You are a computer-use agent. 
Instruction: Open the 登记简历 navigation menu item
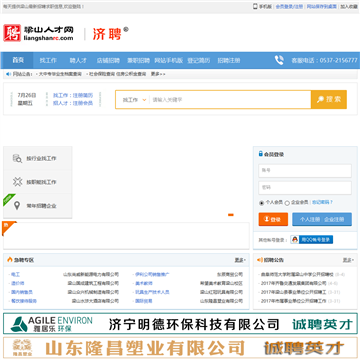coord(199,61)
